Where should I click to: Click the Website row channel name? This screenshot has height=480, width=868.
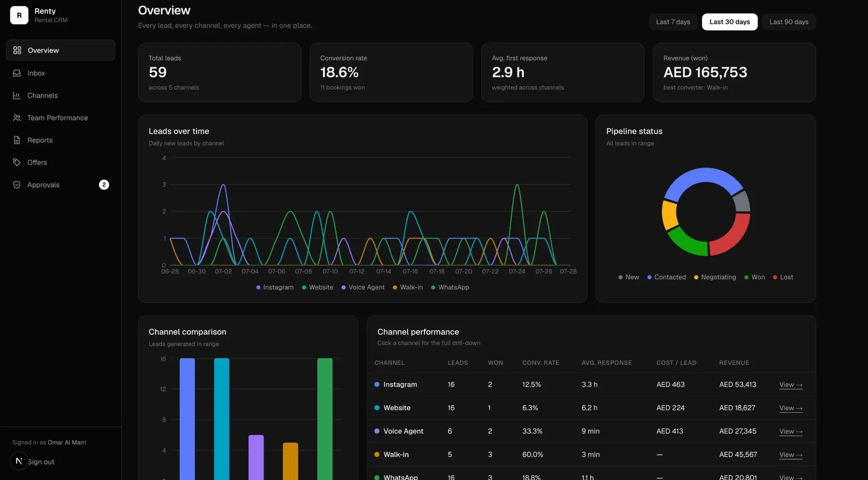(397, 408)
